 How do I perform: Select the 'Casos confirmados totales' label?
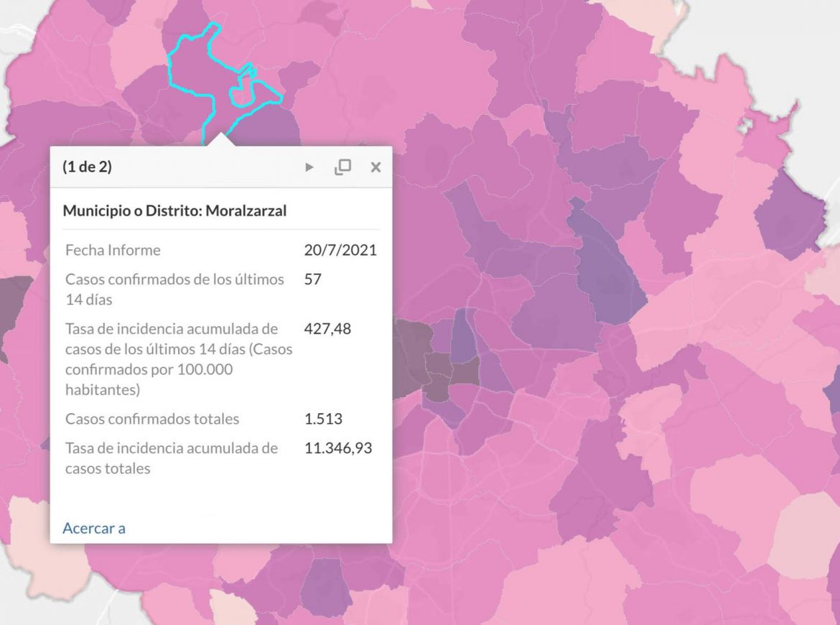click(152, 418)
